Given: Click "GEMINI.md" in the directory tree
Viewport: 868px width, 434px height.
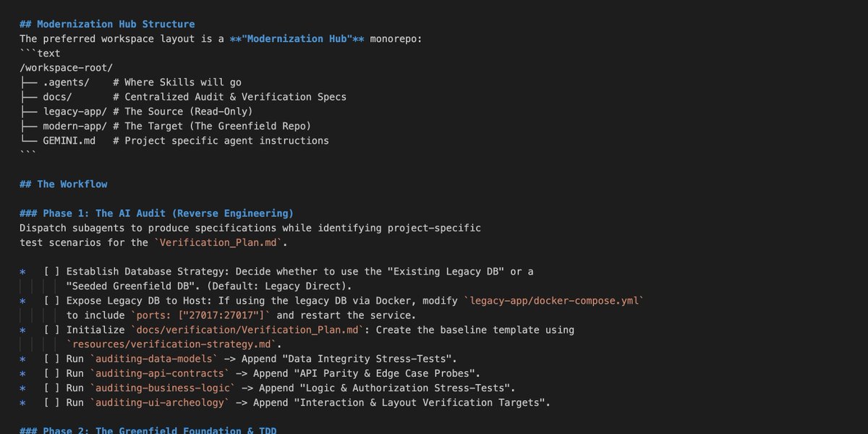Looking at the screenshot, I should point(69,140).
